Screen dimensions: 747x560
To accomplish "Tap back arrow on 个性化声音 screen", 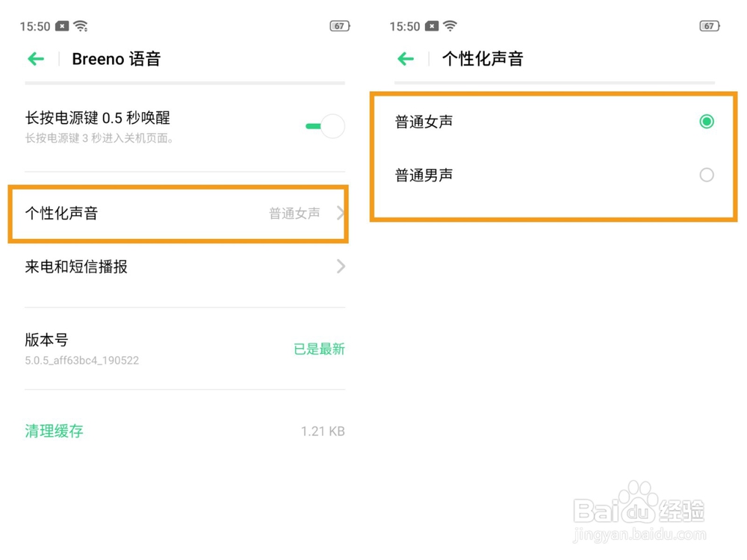I will pyautogui.click(x=406, y=59).
